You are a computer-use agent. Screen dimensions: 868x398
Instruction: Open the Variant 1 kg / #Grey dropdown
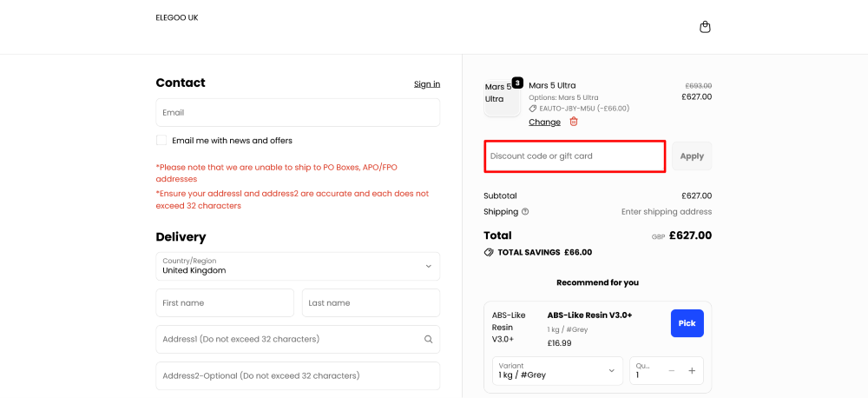[557, 371]
